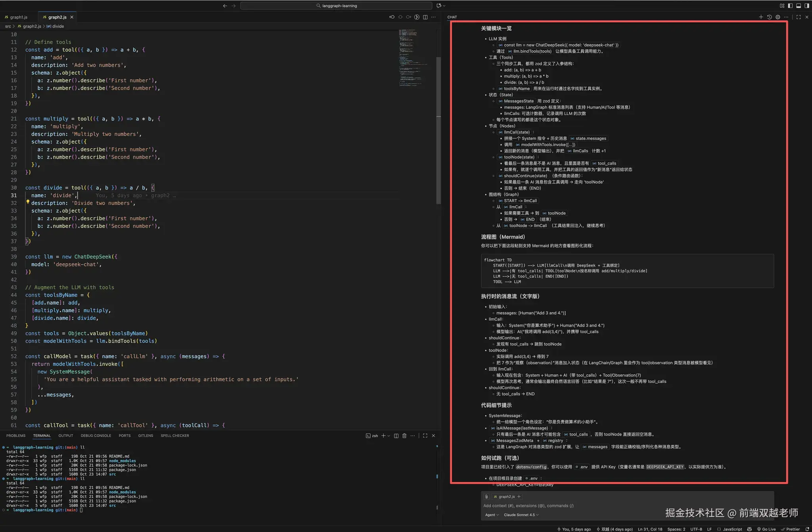Split the terminal pane
Screen dimensions: 812x532
pyautogui.click(x=396, y=436)
